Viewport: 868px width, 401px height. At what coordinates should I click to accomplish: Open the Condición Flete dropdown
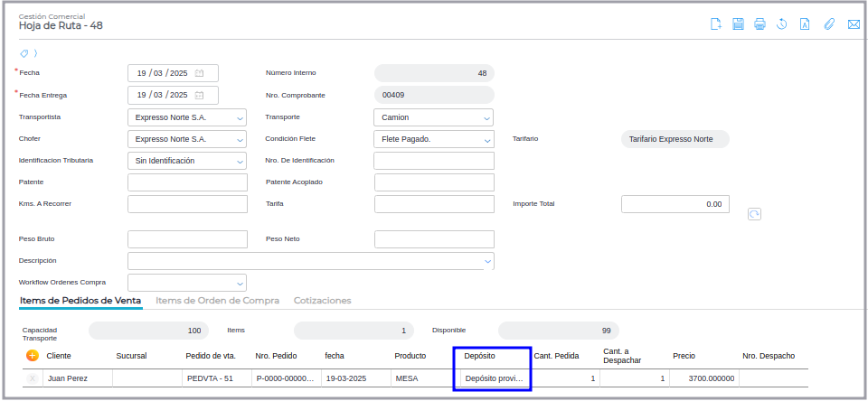tap(487, 139)
